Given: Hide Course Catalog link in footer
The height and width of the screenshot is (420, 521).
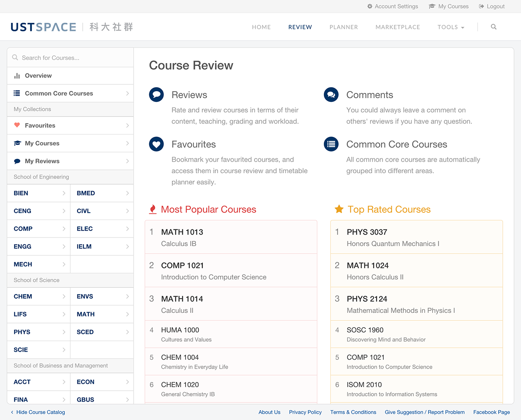Looking at the screenshot, I should (38, 412).
